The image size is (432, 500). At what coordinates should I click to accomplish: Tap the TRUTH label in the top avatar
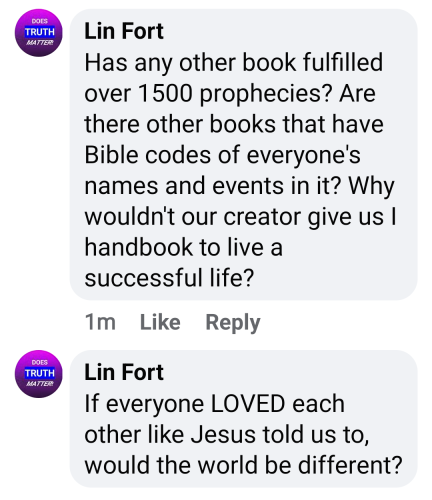tap(39, 32)
